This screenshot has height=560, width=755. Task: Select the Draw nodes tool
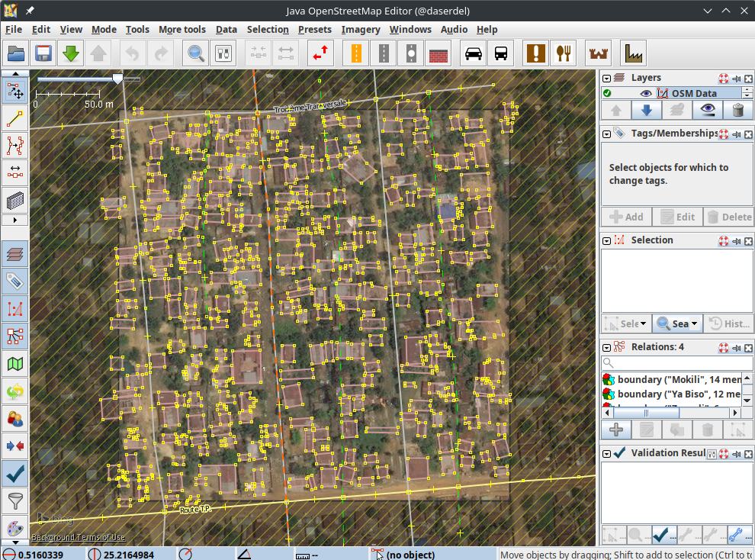15,117
